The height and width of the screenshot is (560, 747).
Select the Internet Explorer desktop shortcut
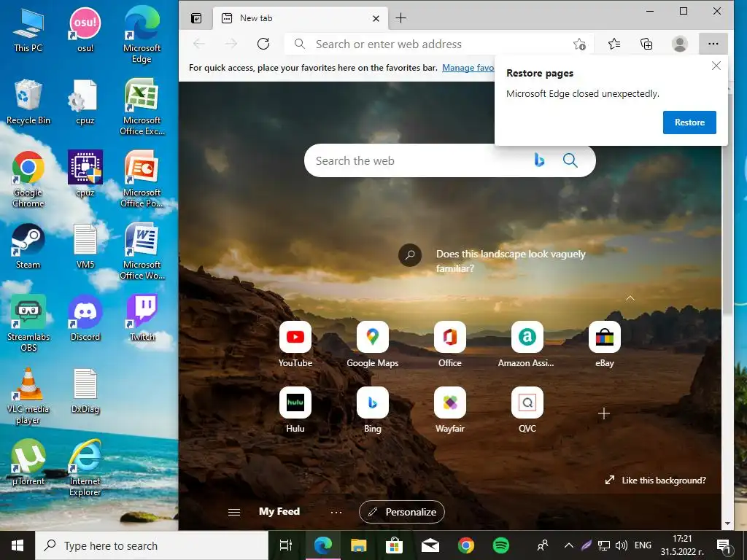pos(85,467)
